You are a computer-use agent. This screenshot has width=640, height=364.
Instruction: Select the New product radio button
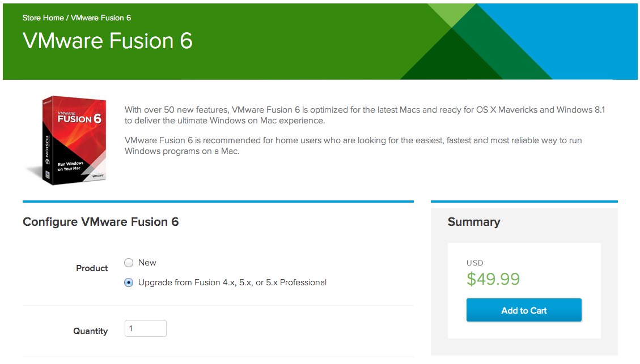(x=129, y=263)
